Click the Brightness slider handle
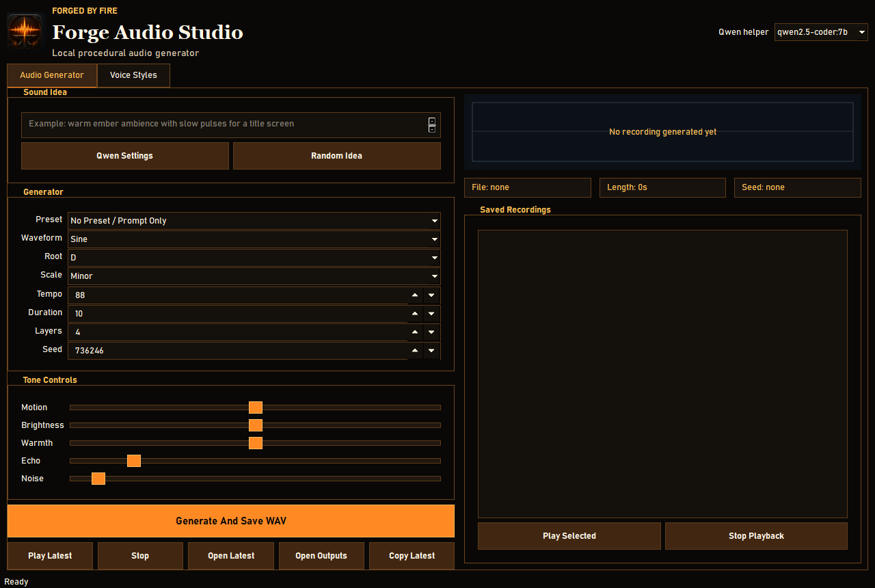This screenshot has width=875, height=588. pyautogui.click(x=256, y=425)
